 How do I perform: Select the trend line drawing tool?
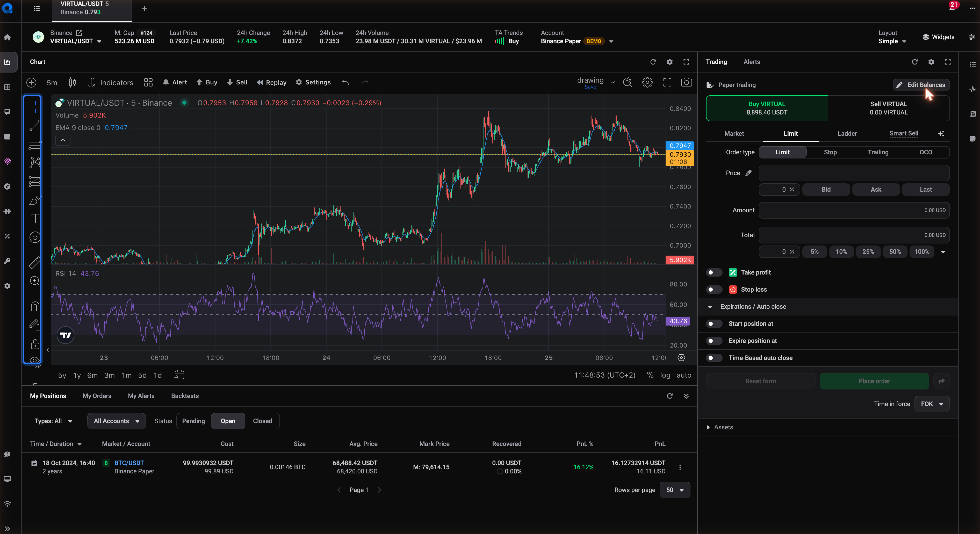tap(35, 125)
